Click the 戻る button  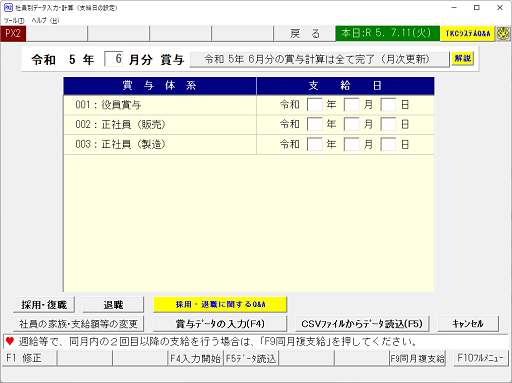[304, 34]
